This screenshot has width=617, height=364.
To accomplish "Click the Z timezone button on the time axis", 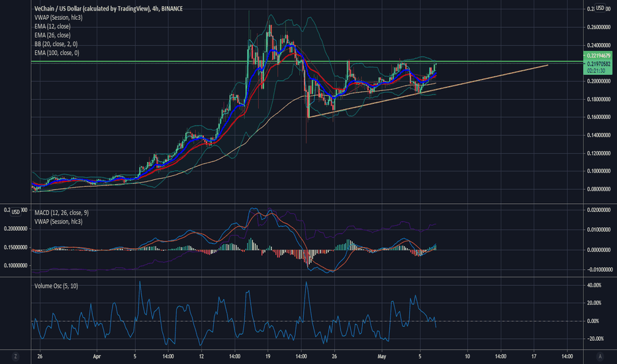I will pyautogui.click(x=15, y=357).
